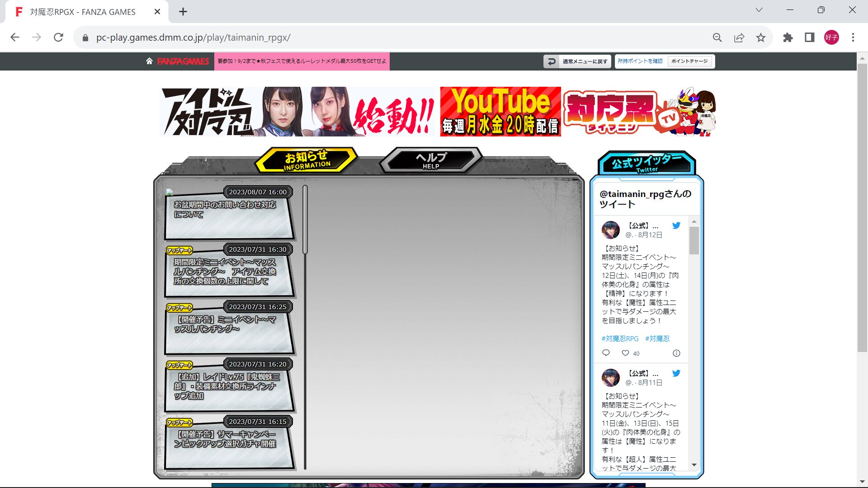Click the share page icon

tap(739, 38)
